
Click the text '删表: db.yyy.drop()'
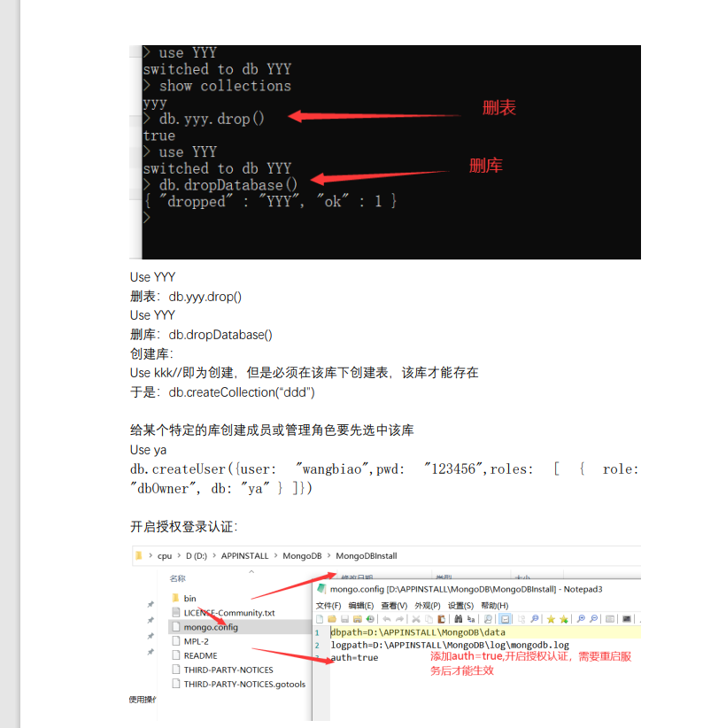(186, 297)
